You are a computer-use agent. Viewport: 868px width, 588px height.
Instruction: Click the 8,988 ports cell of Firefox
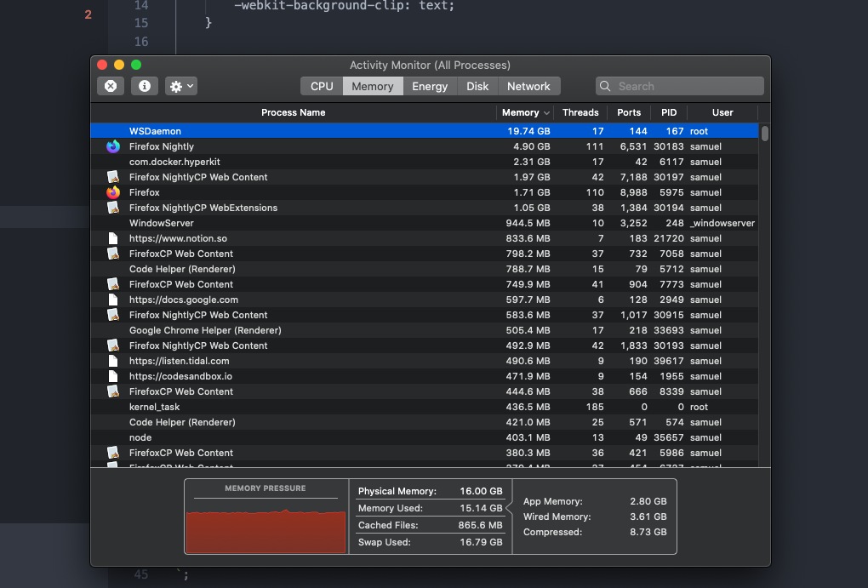pos(633,192)
